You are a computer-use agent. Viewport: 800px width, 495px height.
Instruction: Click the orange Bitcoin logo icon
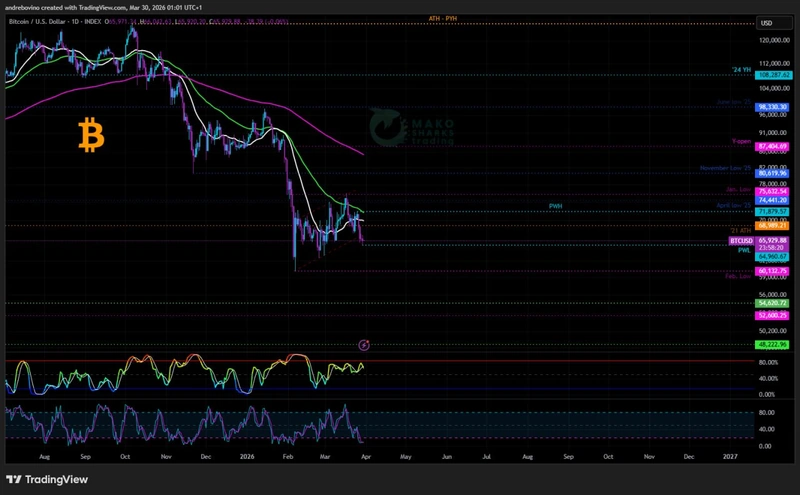tap(92, 134)
